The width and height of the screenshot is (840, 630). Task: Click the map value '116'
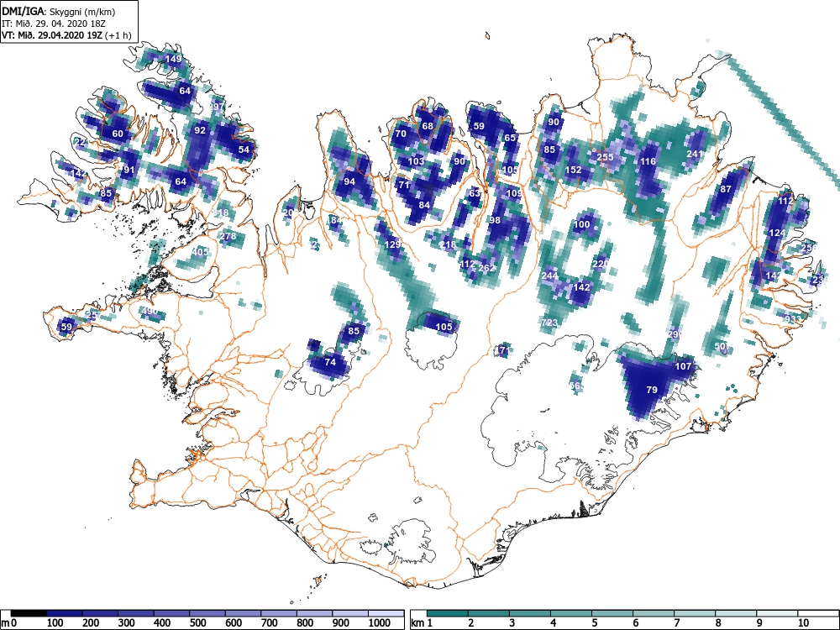coord(648,161)
